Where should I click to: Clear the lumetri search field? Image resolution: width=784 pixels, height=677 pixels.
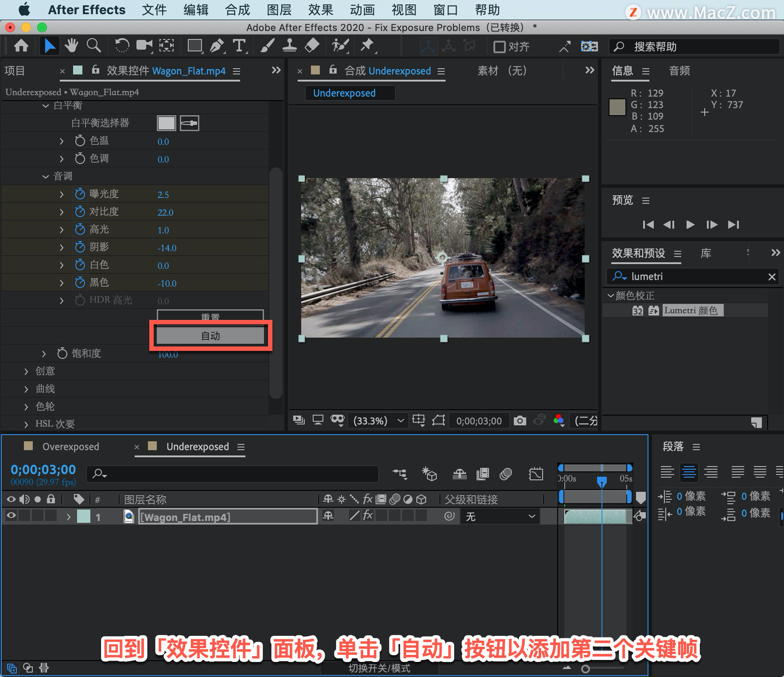tap(772, 276)
